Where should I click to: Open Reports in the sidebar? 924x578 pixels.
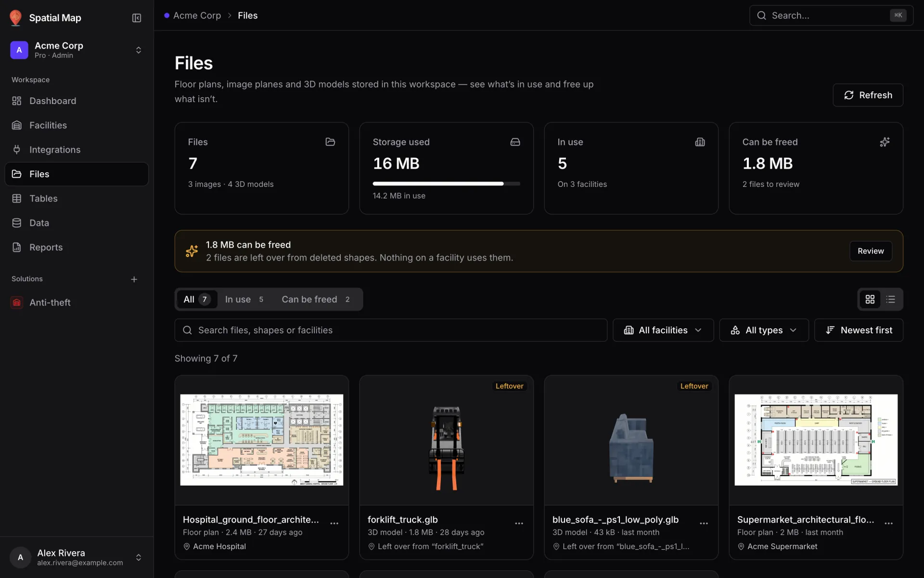[77, 247]
